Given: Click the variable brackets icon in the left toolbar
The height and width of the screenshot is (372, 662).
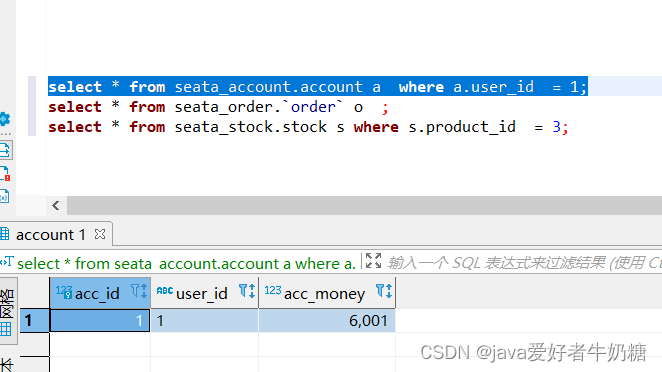Looking at the screenshot, I should (4, 197).
